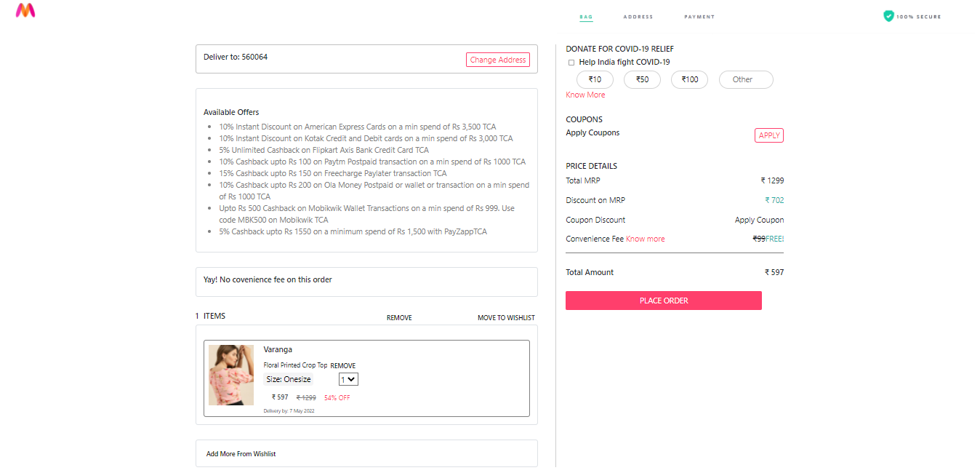
Task: Click the 100% SECURE badge icon
Action: tap(888, 15)
